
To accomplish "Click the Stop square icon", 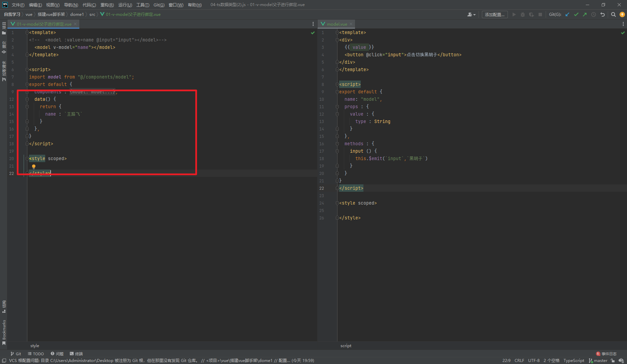I will click(540, 14).
